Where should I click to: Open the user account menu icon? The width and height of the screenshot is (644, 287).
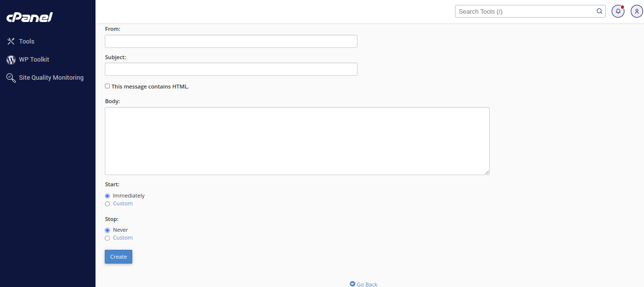(x=637, y=11)
